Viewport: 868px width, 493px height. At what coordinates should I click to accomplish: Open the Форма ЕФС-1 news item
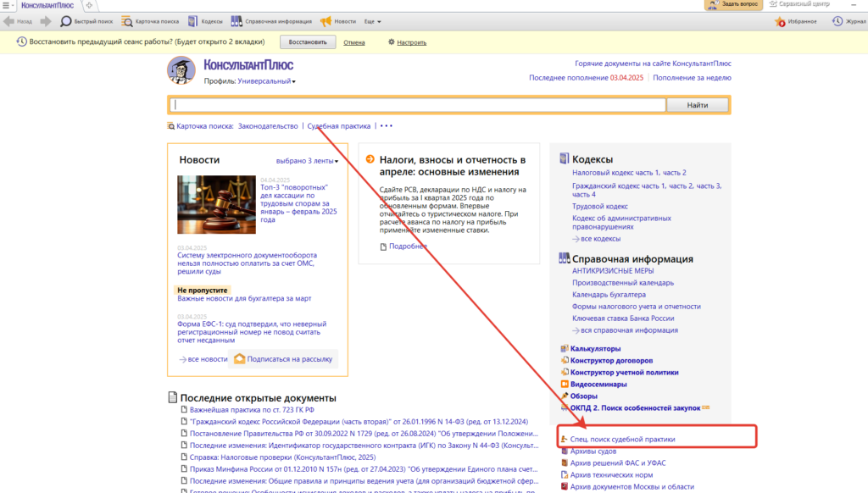point(252,332)
